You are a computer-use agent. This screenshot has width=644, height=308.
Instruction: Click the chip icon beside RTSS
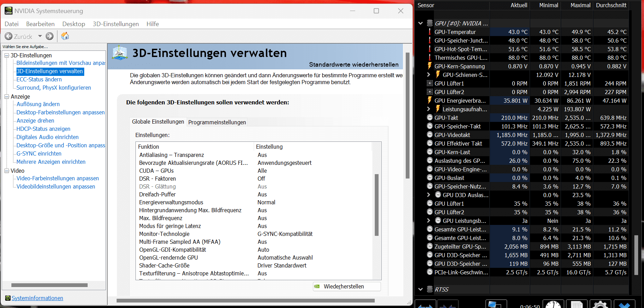[430, 289]
